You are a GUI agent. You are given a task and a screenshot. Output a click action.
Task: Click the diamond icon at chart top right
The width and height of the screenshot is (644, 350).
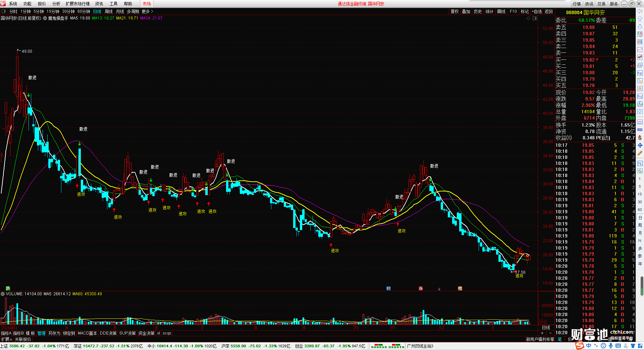[529, 18]
